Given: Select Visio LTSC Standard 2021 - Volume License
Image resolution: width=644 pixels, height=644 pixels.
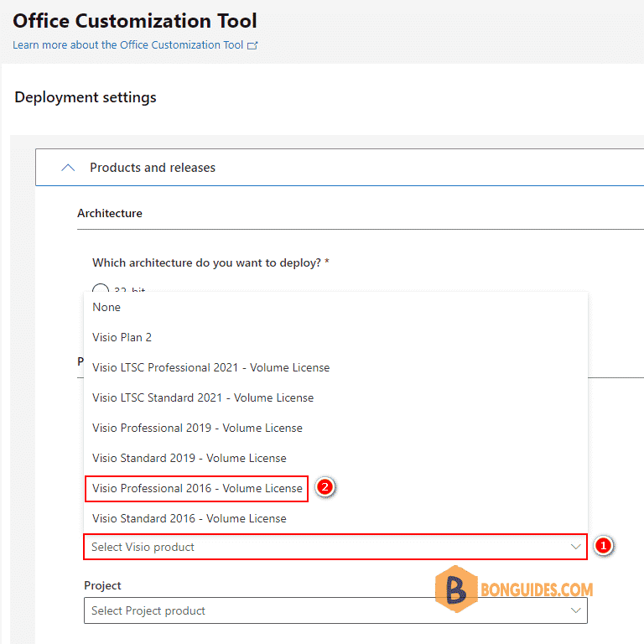Looking at the screenshot, I should 335,397.
